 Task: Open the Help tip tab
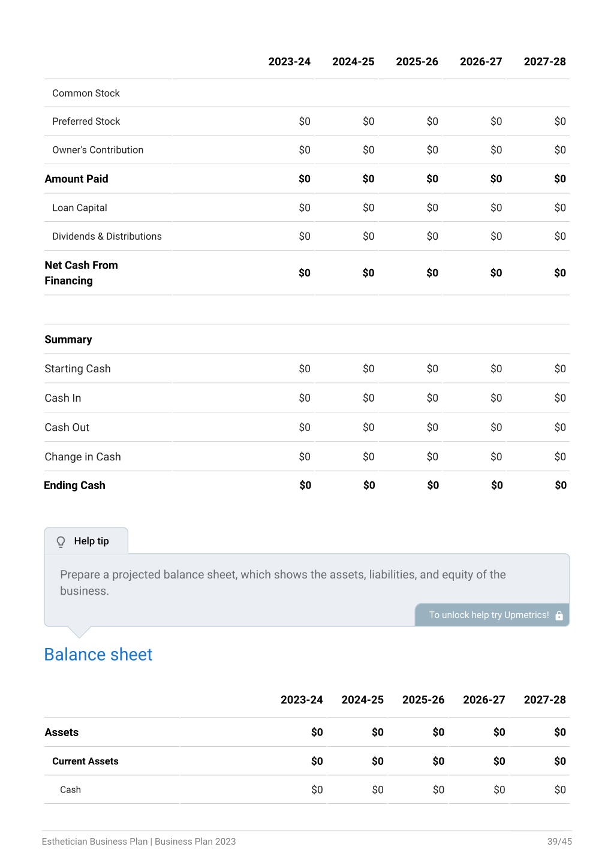[x=86, y=541]
